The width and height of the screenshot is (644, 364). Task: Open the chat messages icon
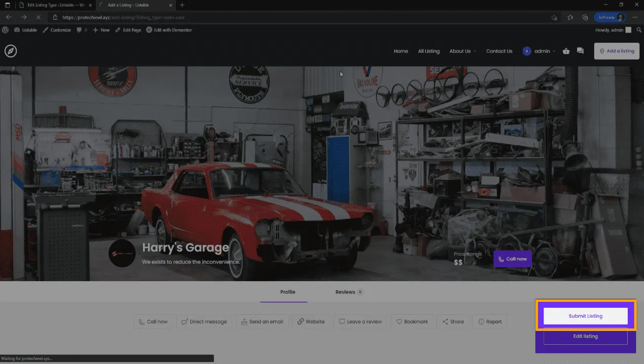[580, 51]
